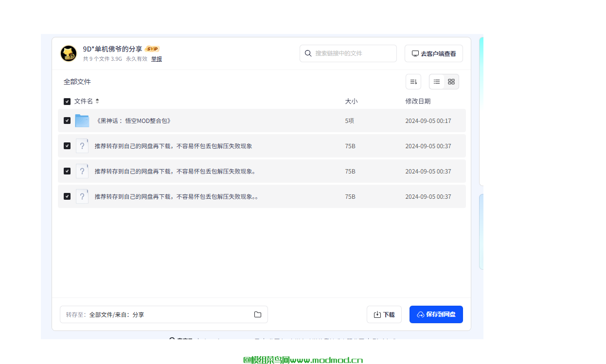
Task: Click the 保存到网盘 button
Action: (436, 314)
